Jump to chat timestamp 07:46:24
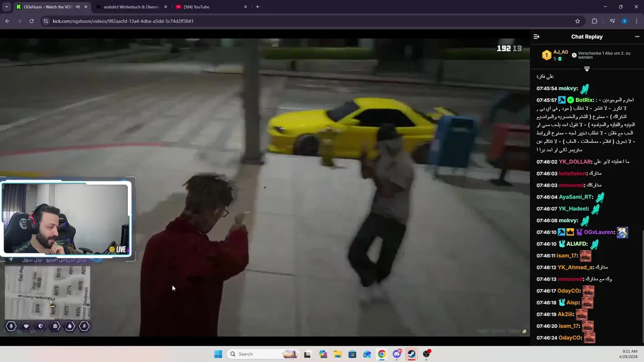 point(546,338)
